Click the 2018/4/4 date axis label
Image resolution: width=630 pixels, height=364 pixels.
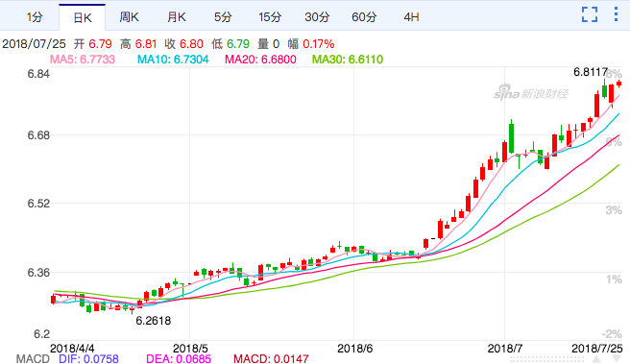[72, 348]
